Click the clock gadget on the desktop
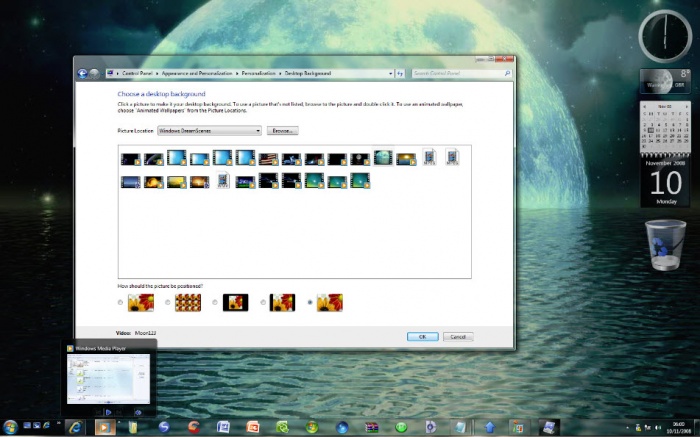The width and height of the screenshot is (700, 437). coord(665,36)
